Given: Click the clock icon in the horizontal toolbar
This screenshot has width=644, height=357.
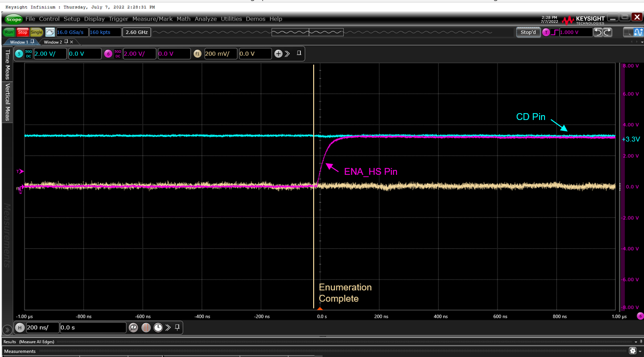Looking at the screenshot, I should [158, 328].
